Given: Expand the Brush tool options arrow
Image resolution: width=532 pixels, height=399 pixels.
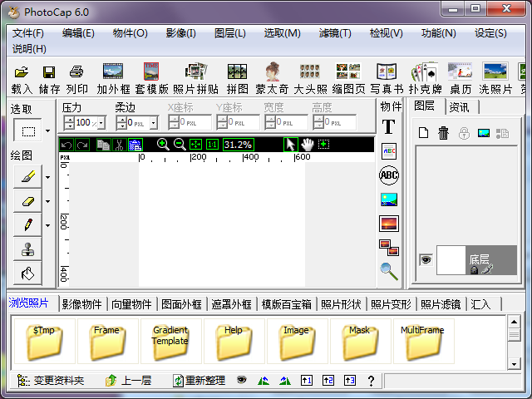Looking at the screenshot, I should (47, 176).
